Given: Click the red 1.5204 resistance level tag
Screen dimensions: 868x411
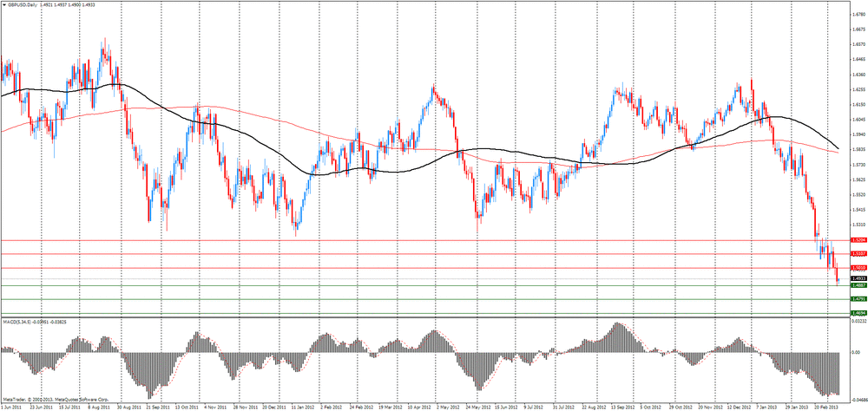Looking at the screenshot, I should [858, 241].
